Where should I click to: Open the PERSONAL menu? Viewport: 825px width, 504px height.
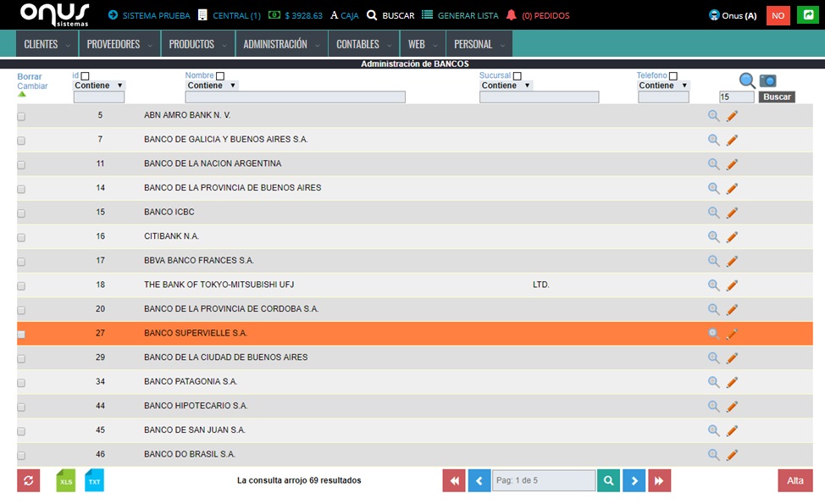[479, 44]
